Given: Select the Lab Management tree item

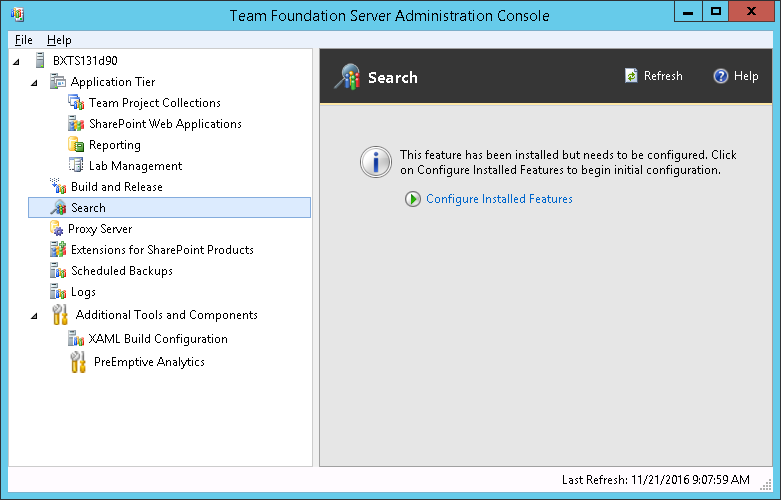Looking at the screenshot, I should tap(135, 165).
